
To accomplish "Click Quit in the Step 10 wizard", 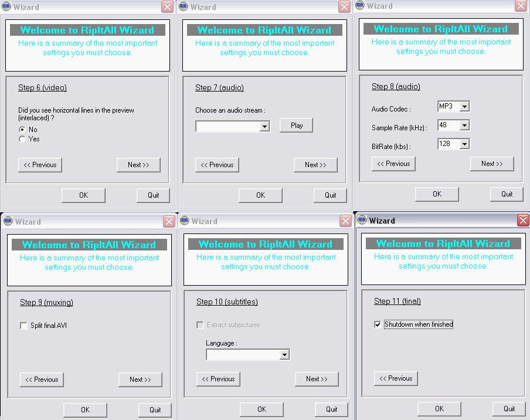I will pos(332,409).
